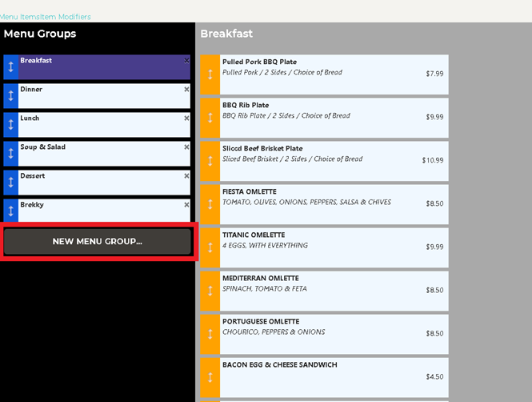Choose the Sliced Beef Brisket Plate item

(332, 161)
